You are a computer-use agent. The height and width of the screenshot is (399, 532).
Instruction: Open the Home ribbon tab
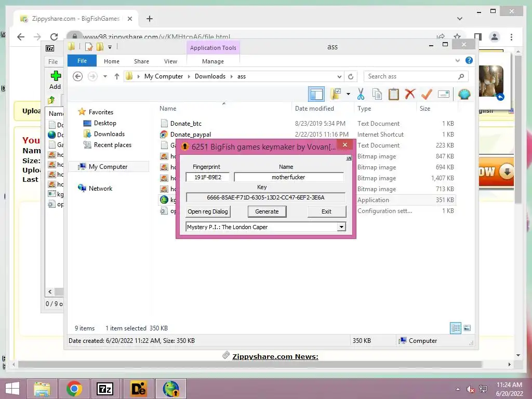(x=112, y=61)
